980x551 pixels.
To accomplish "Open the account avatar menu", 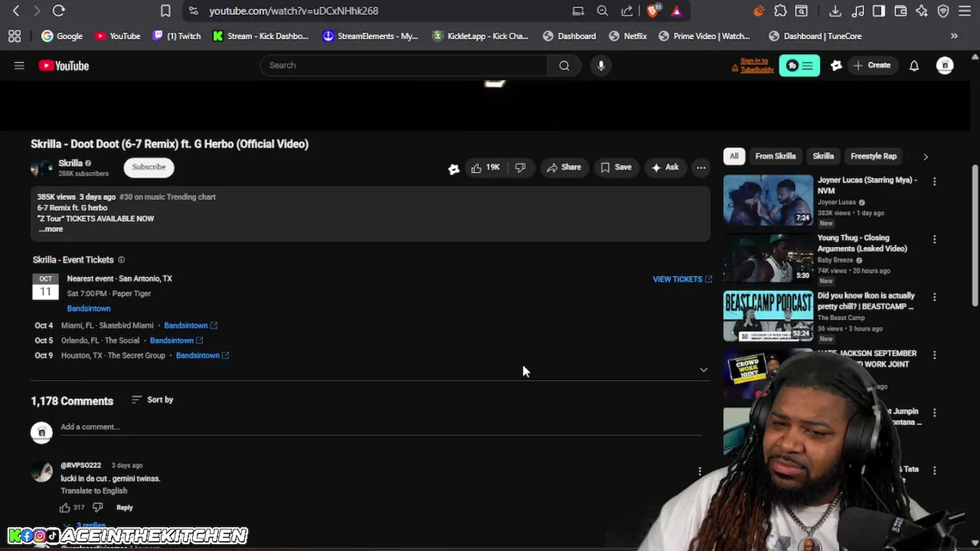I will coord(945,66).
